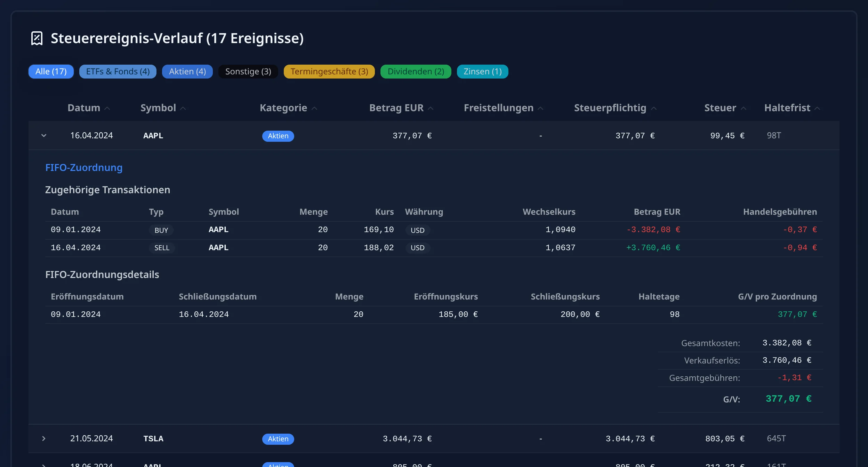Sort by main Betrag EUR header
Viewport: 868px width, 467px height.
click(401, 108)
